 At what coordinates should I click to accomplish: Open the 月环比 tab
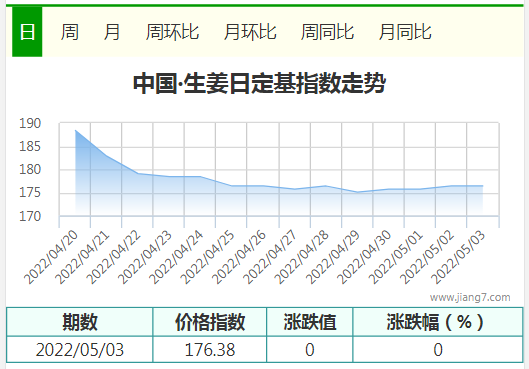coord(250,32)
